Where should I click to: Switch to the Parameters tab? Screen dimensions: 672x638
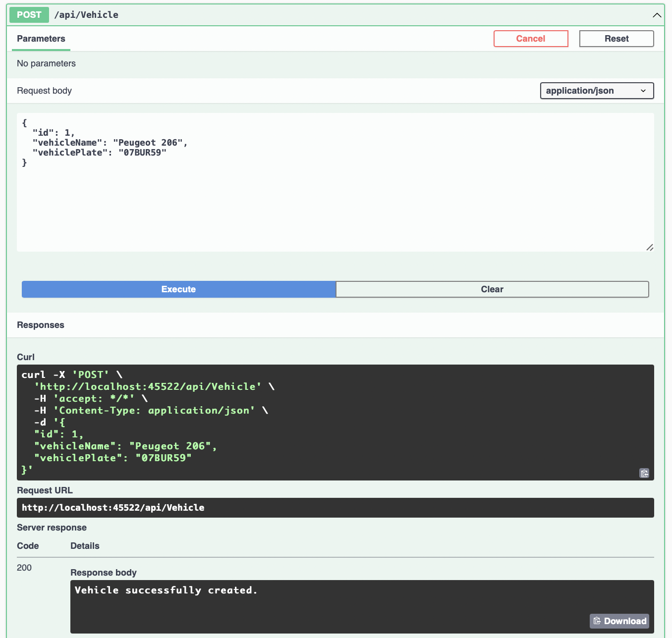(41, 39)
